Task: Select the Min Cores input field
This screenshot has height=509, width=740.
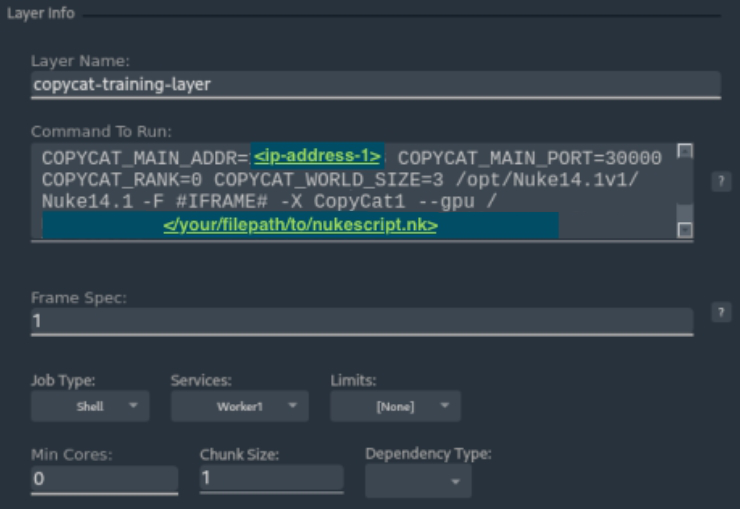Action: tap(104, 479)
